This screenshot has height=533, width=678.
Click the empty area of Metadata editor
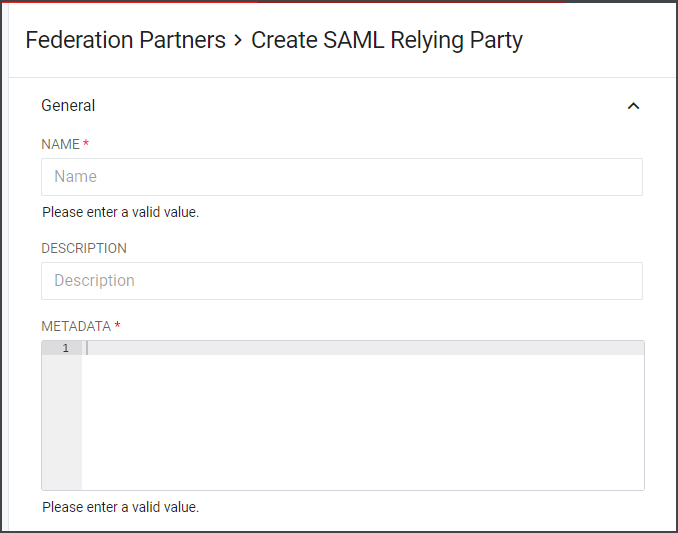(362, 422)
